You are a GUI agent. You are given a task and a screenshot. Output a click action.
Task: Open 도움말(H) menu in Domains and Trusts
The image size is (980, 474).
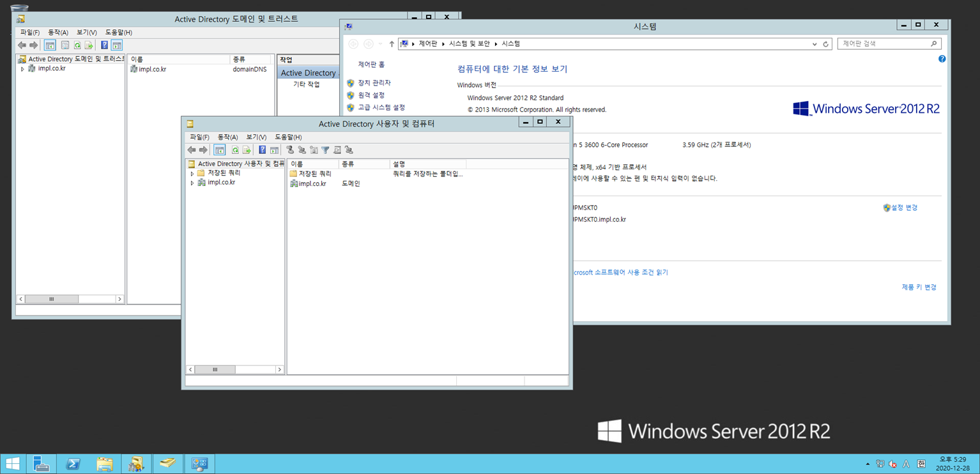tap(118, 32)
